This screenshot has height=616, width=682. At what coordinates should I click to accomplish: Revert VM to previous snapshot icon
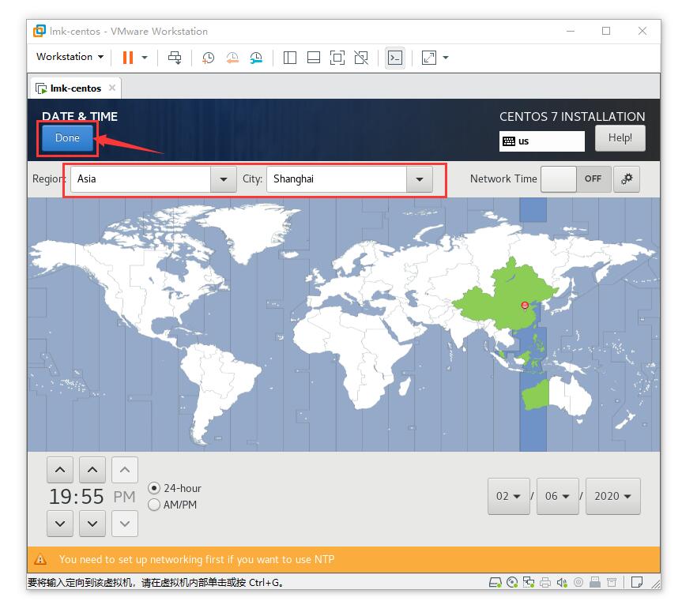pos(232,58)
